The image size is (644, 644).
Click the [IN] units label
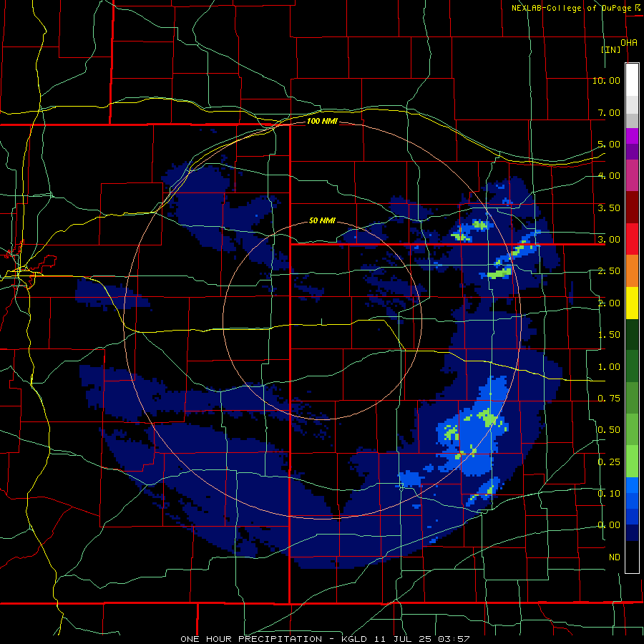pyautogui.click(x=611, y=49)
